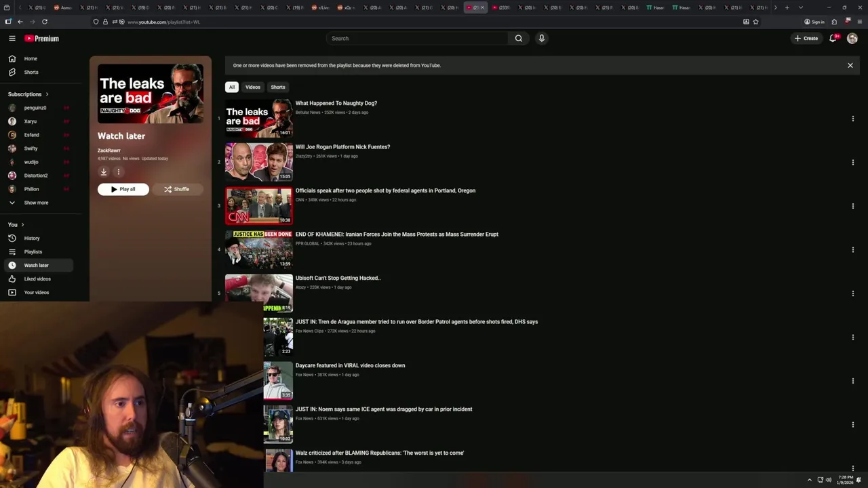Click the YouTube Premium logo
Viewport: 868px width, 488px height.
tap(42, 39)
